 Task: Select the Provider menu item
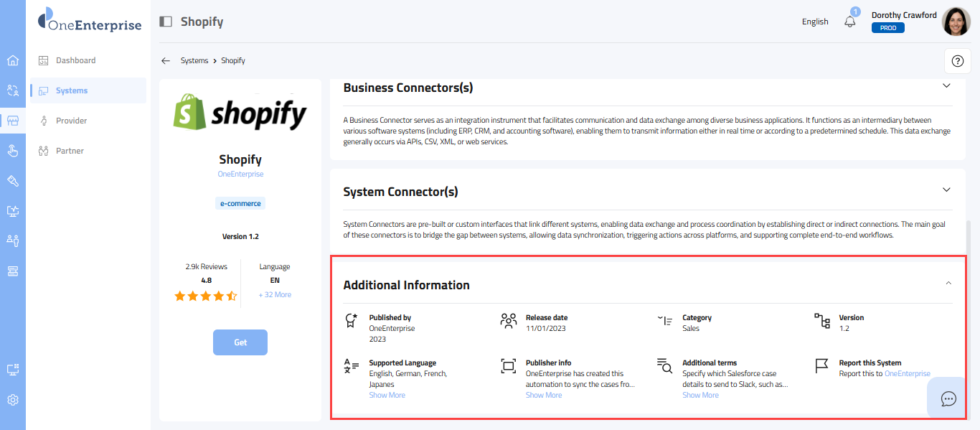[x=71, y=121]
